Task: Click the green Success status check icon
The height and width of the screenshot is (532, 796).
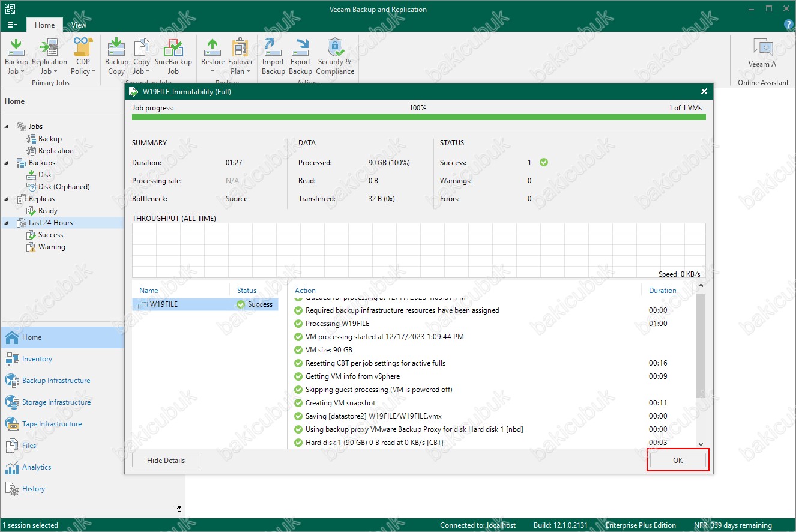Action: [x=544, y=162]
